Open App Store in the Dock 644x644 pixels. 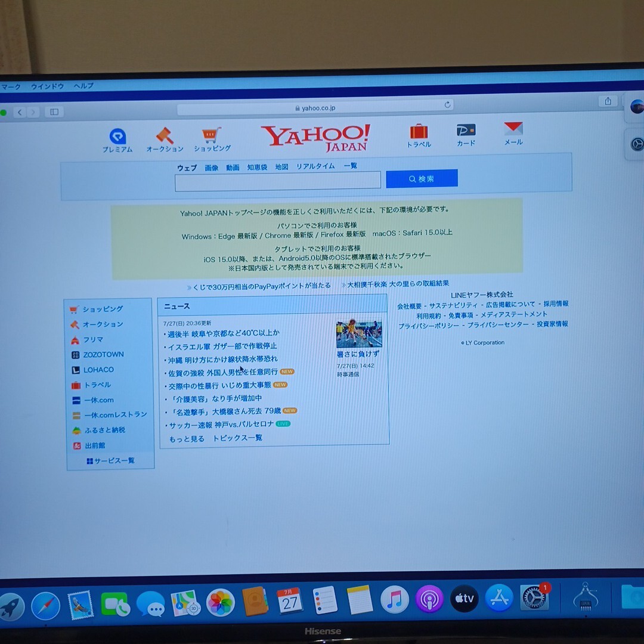[x=499, y=598]
